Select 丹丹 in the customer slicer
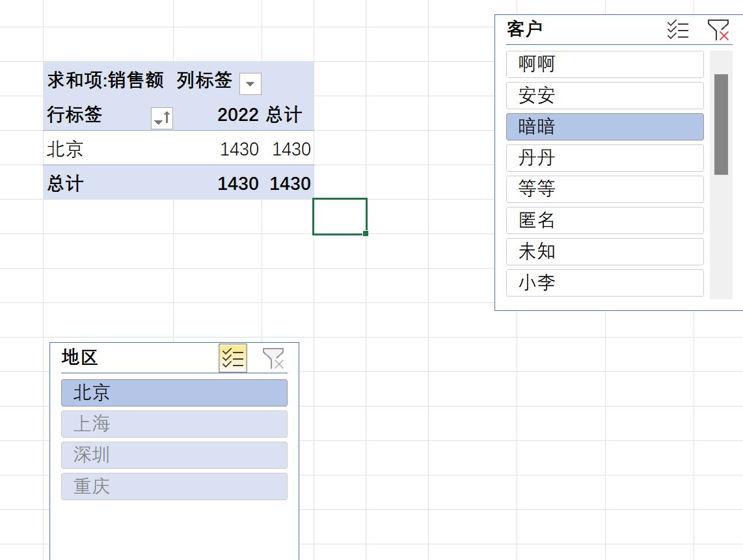 (604, 157)
